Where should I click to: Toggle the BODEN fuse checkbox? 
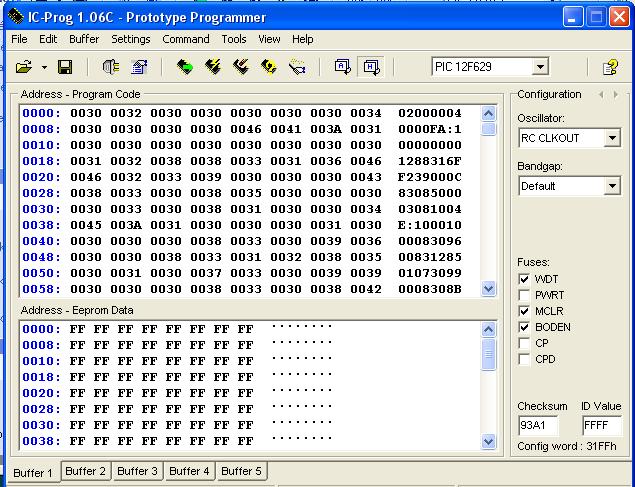524,327
